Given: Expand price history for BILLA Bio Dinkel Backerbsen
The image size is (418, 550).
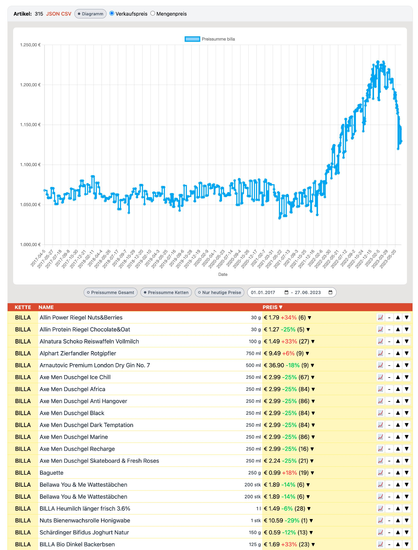Looking at the screenshot, I should point(313,544).
